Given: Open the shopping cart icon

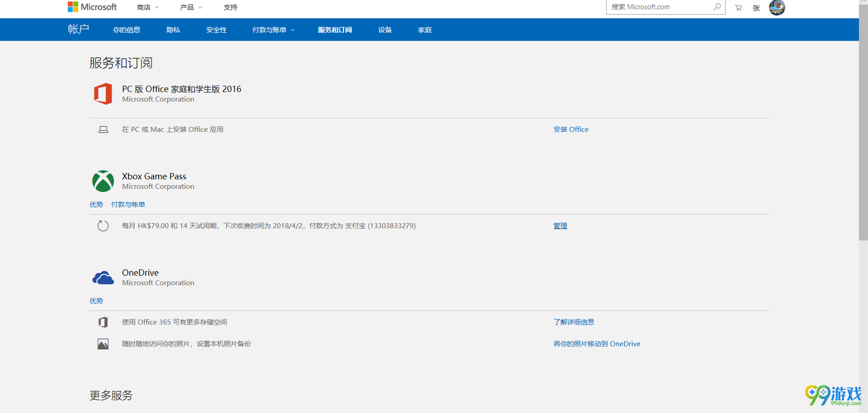Looking at the screenshot, I should (738, 8).
